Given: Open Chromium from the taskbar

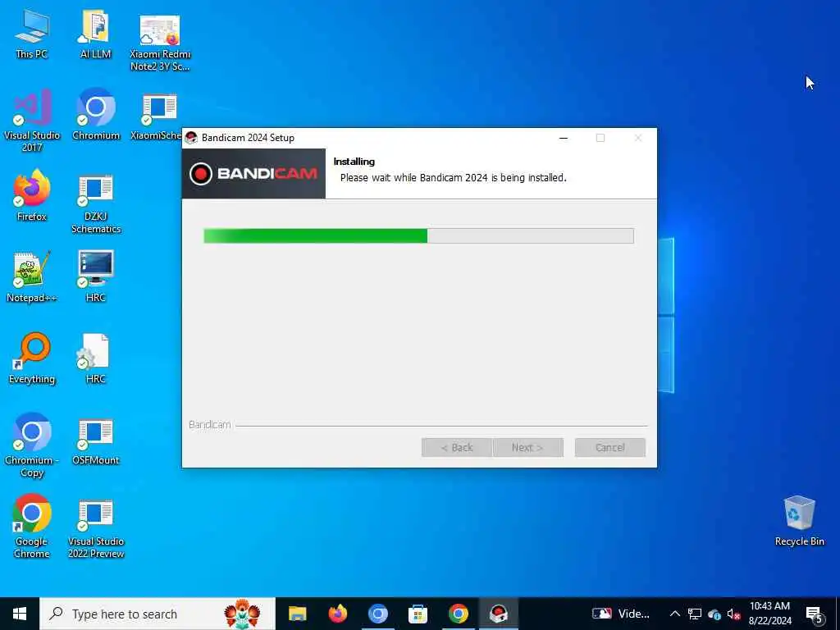Looking at the screenshot, I should (x=377, y=614).
